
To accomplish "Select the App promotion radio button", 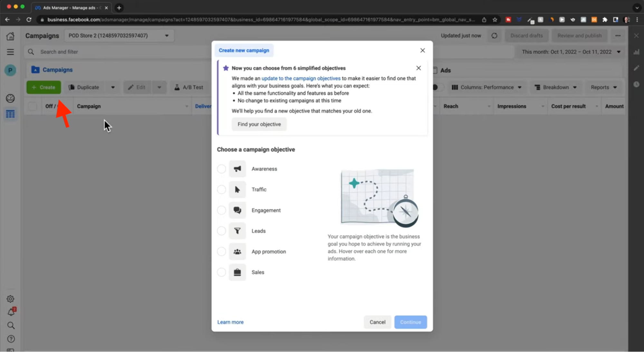I will click(x=221, y=251).
